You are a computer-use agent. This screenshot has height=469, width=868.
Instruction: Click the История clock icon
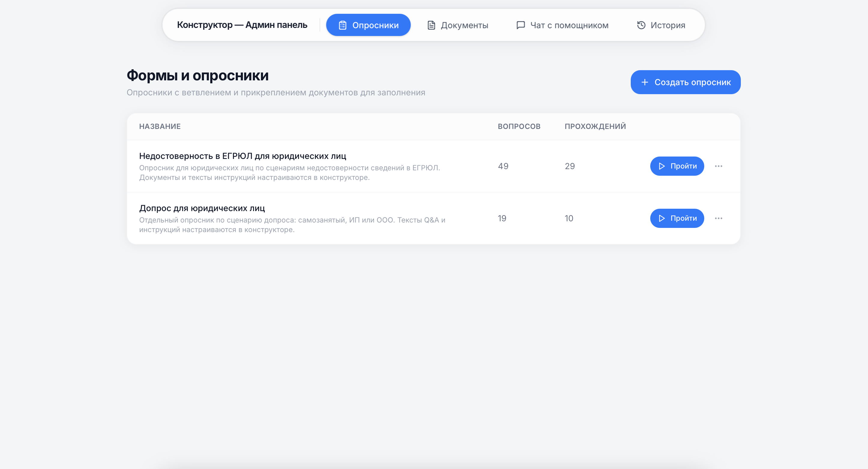641,25
